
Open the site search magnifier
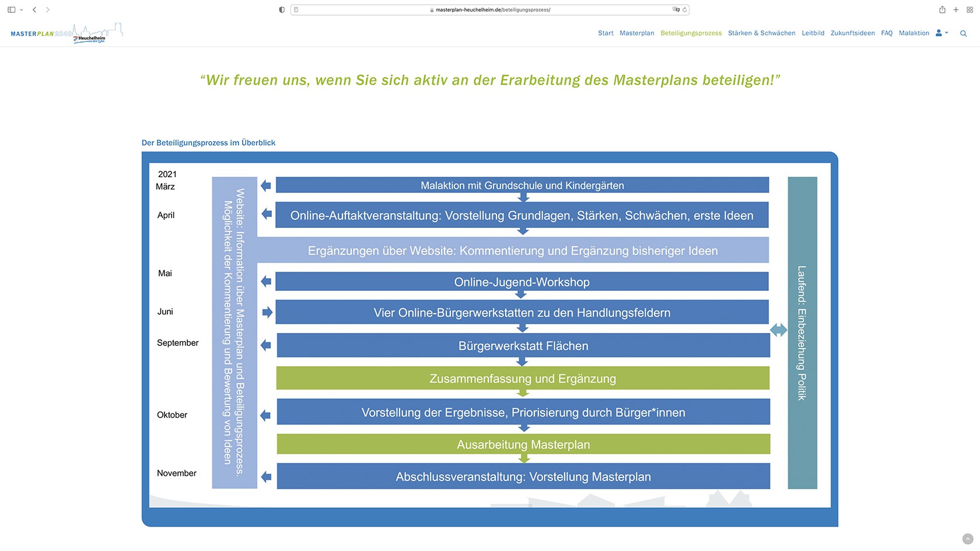[964, 34]
